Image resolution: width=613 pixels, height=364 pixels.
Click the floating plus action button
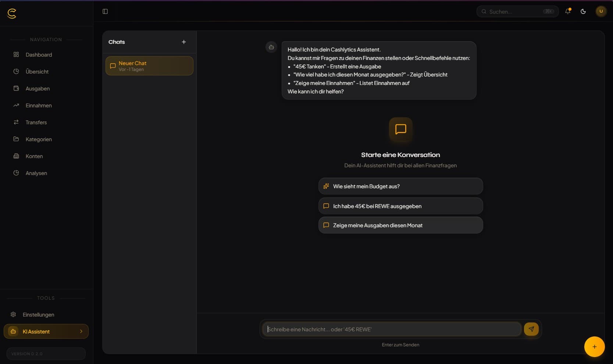coord(594,346)
